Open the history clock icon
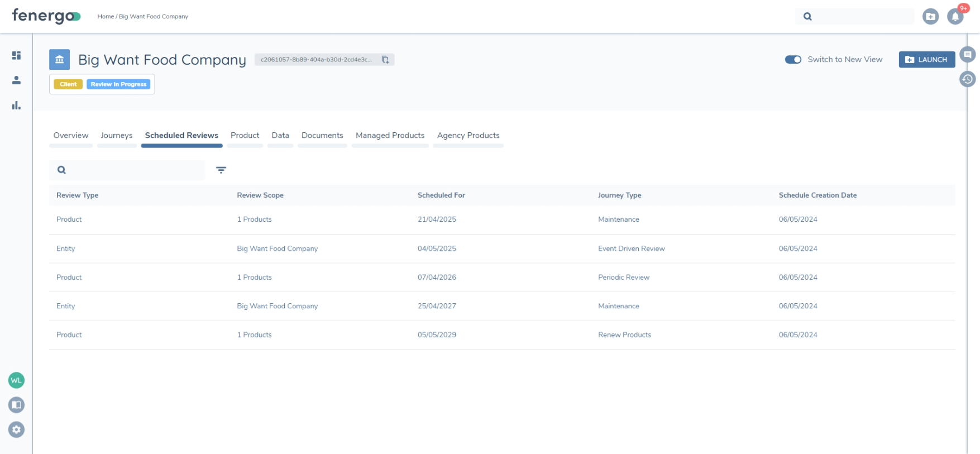980x454 pixels. tap(967, 79)
